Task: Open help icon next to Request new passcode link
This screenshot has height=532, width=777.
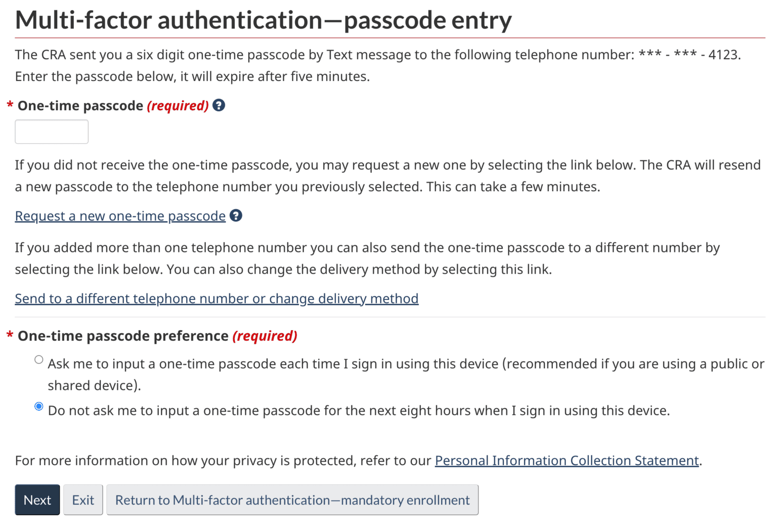Action: point(236,215)
